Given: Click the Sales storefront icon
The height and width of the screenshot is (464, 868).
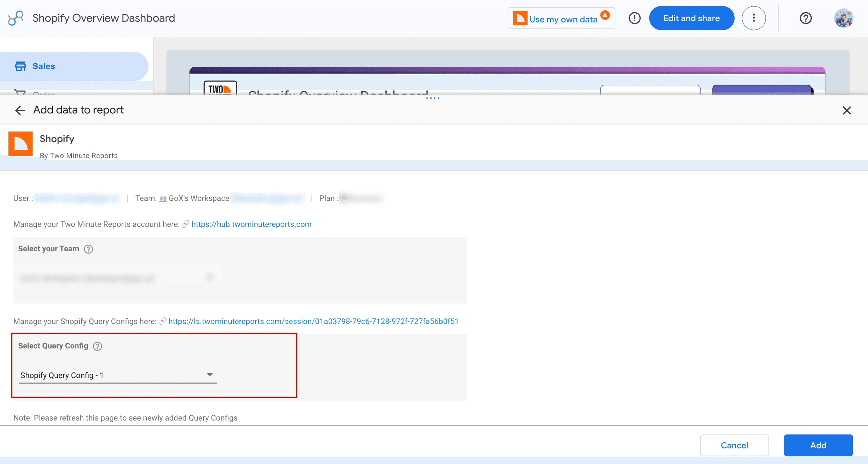Looking at the screenshot, I should 20,66.
